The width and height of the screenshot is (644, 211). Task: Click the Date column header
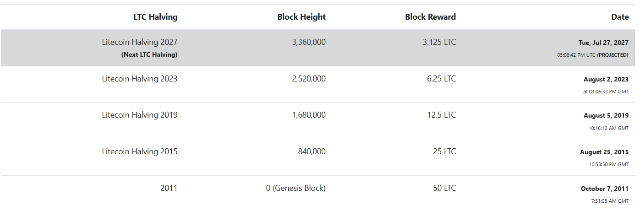pos(620,17)
